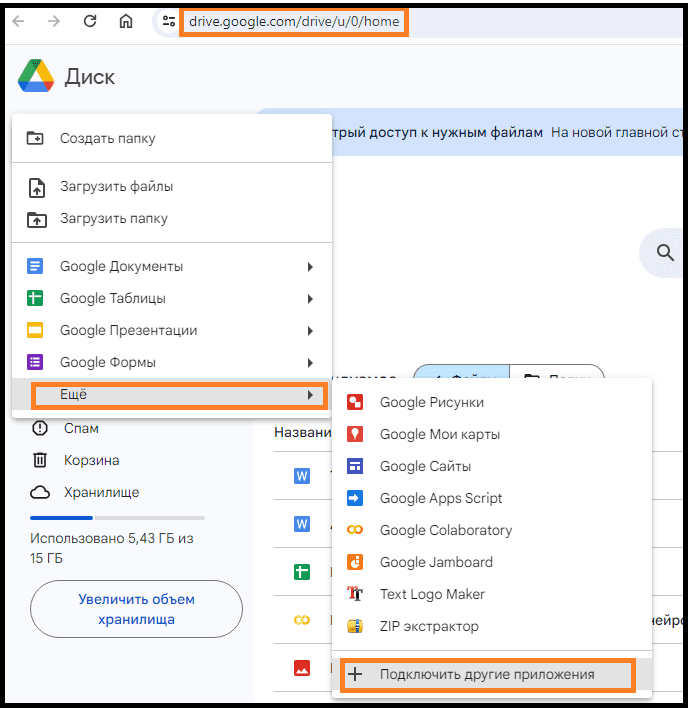Viewport: 688px width, 708px height.
Task: Click the green Google Sheets icon
Action: pos(35,298)
